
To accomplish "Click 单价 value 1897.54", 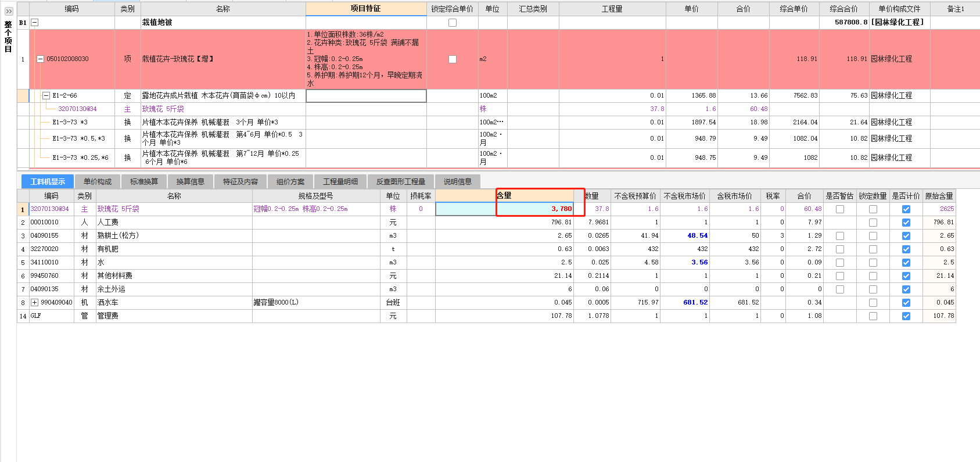I will click(x=703, y=123).
